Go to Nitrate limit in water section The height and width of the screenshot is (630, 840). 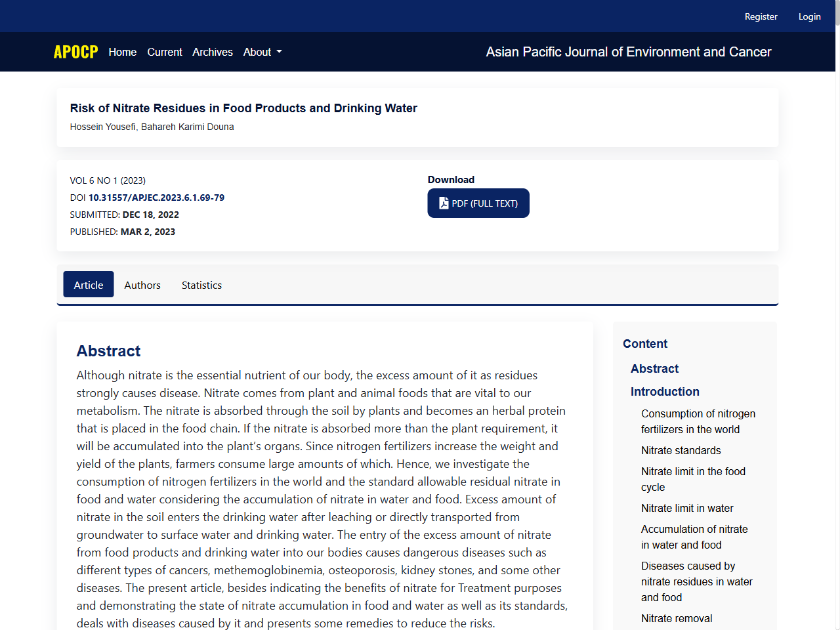[687, 508]
